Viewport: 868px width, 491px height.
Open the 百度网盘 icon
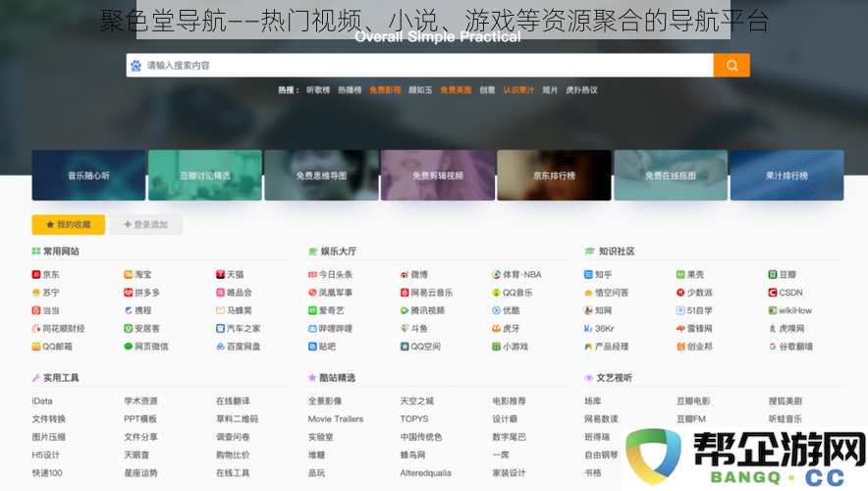220,347
